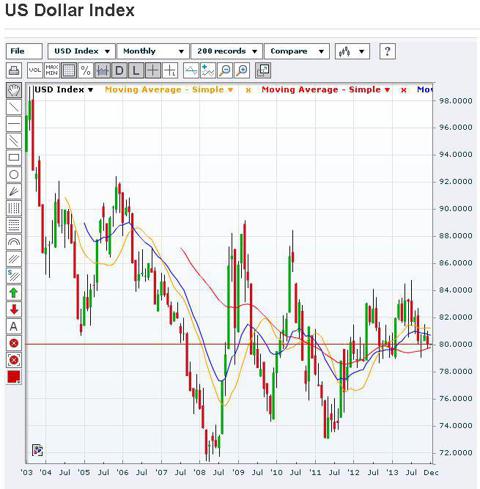Expand the USD Index symbol dropdown in toolbar
The width and height of the screenshot is (480, 489).
click(x=82, y=51)
